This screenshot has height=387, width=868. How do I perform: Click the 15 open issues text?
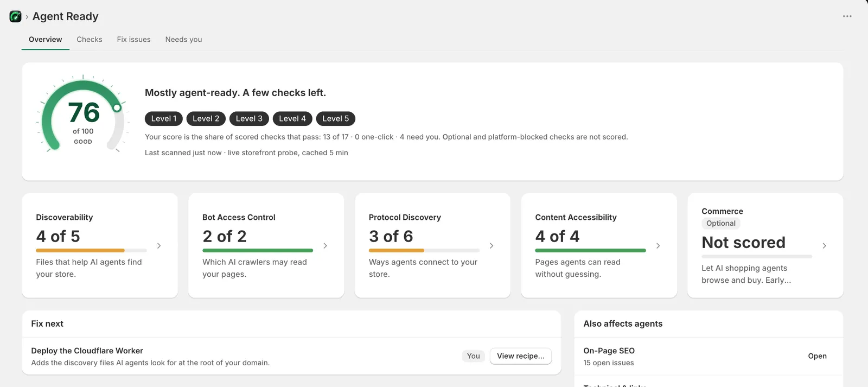609,363
